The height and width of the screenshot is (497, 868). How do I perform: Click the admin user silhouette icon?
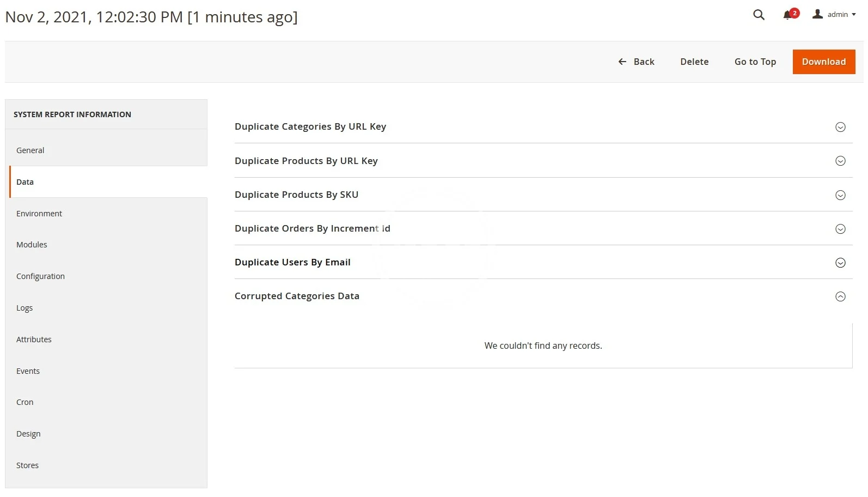pos(817,14)
